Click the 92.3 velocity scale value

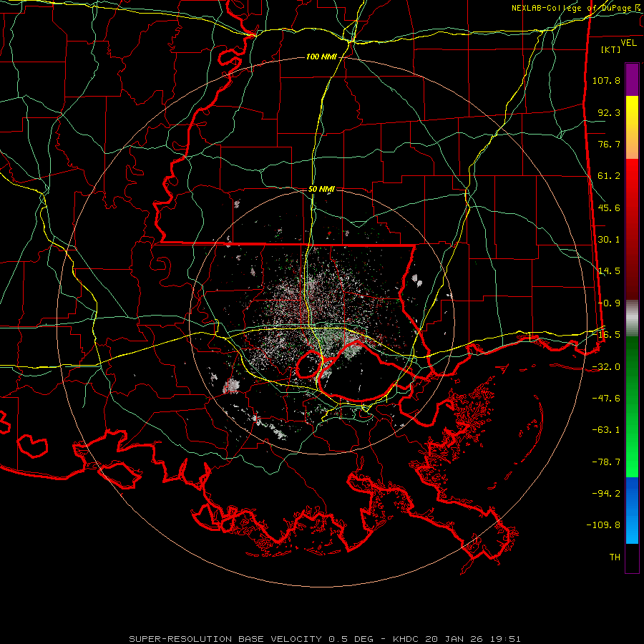click(609, 112)
